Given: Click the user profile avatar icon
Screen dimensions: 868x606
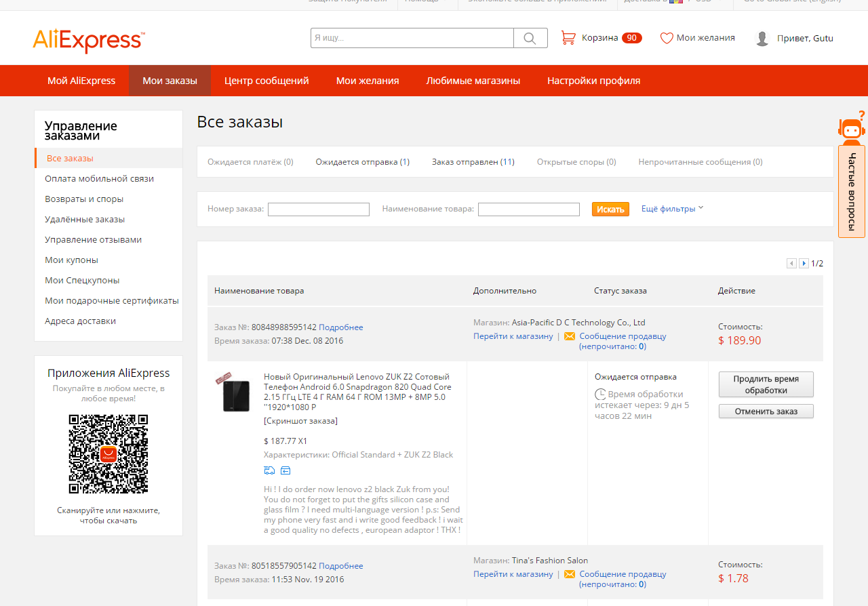Looking at the screenshot, I should coord(762,39).
